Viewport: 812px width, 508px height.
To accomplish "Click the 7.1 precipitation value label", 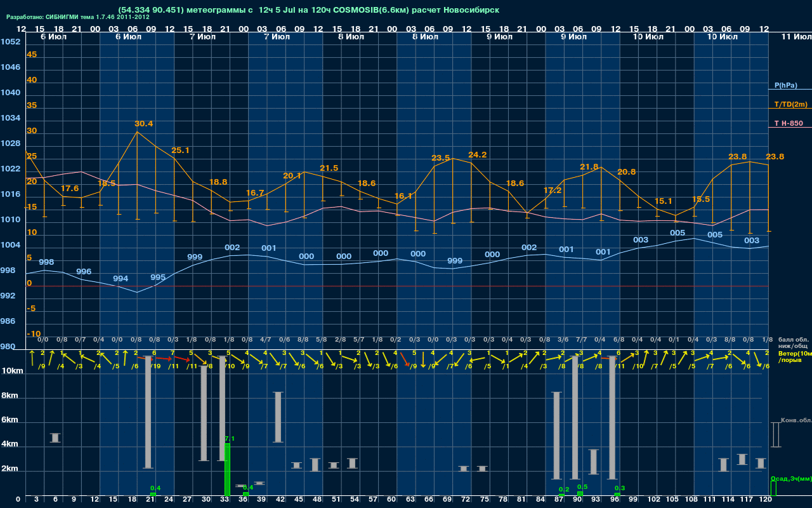I will (230, 439).
